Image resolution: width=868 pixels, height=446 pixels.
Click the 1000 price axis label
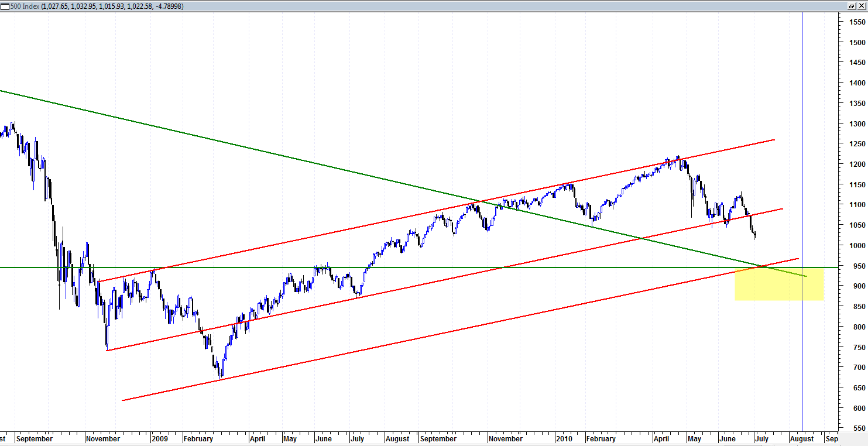pyautogui.click(x=857, y=246)
